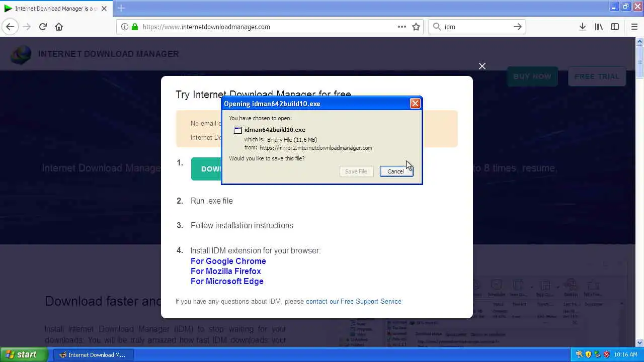Image resolution: width=644 pixels, height=362 pixels.
Task: Click the scrollbar up arrow
Action: pos(639,41)
